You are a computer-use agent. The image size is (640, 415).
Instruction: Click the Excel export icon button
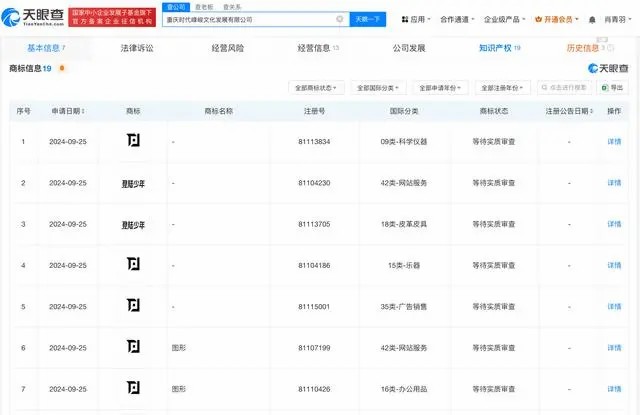click(611, 88)
